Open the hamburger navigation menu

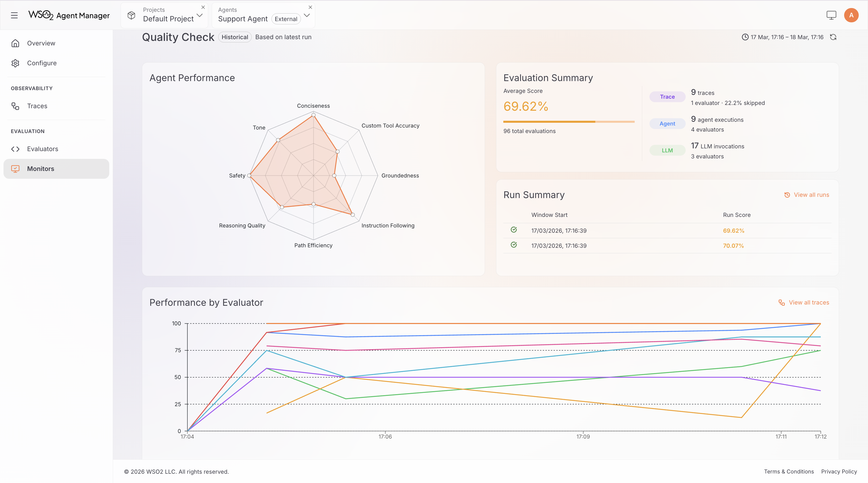tap(14, 15)
